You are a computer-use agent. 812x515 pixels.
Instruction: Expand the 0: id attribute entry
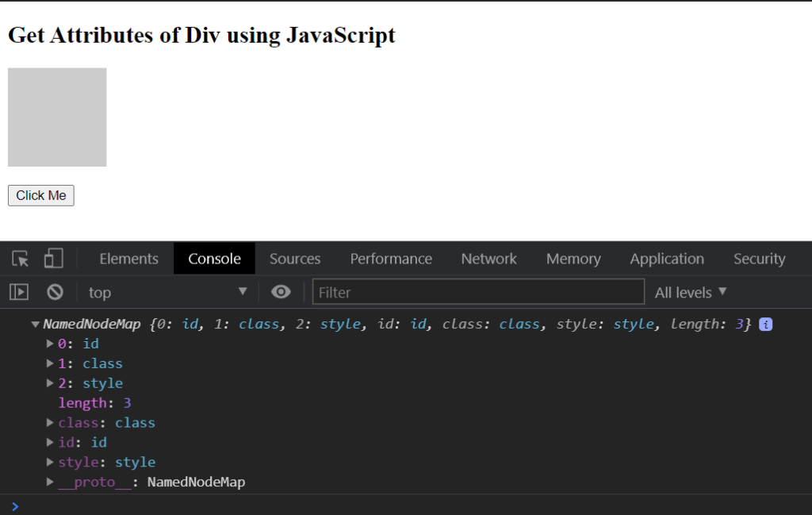[50, 344]
